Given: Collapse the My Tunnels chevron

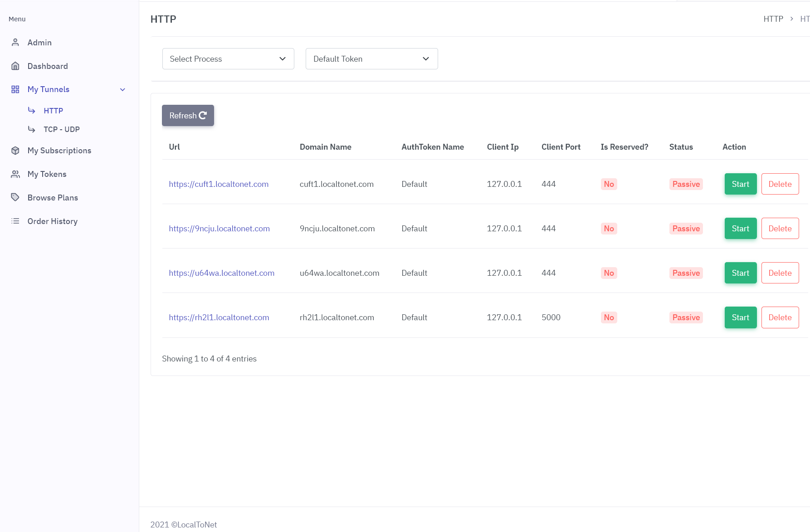Looking at the screenshot, I should coord(122,89).
